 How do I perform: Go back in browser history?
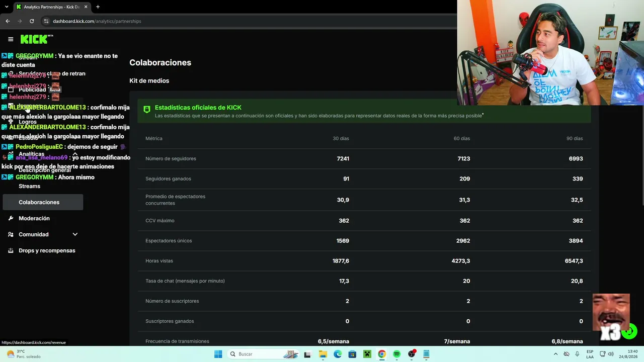(8, 21)
